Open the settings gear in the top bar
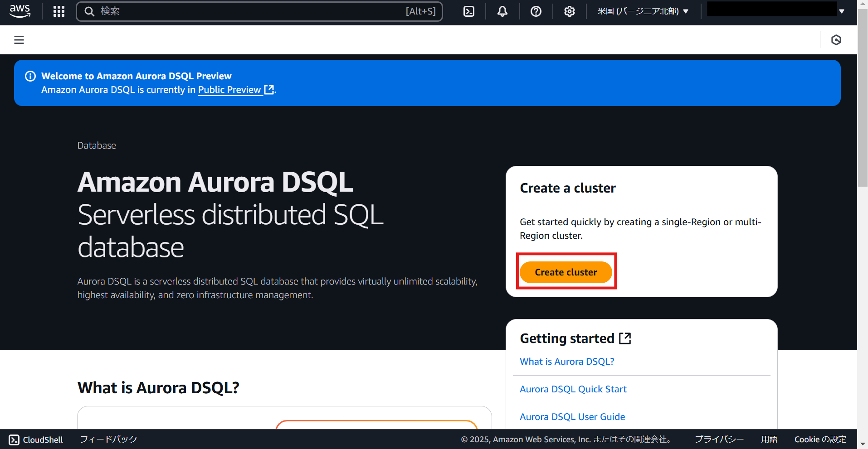The image size is (868, 449). (x=570, y=11)
